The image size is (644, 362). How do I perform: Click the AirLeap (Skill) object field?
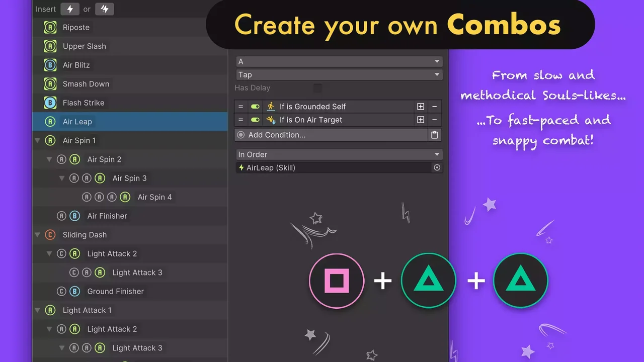(x=339, y=168)
